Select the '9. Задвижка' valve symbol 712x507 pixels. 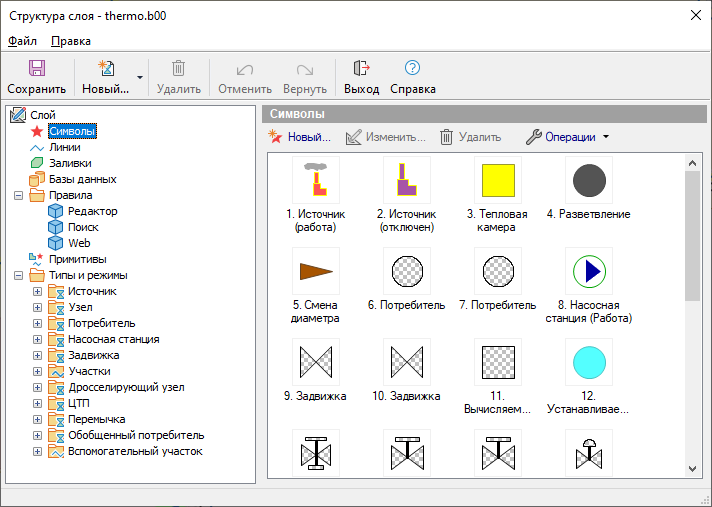(316, 362)
